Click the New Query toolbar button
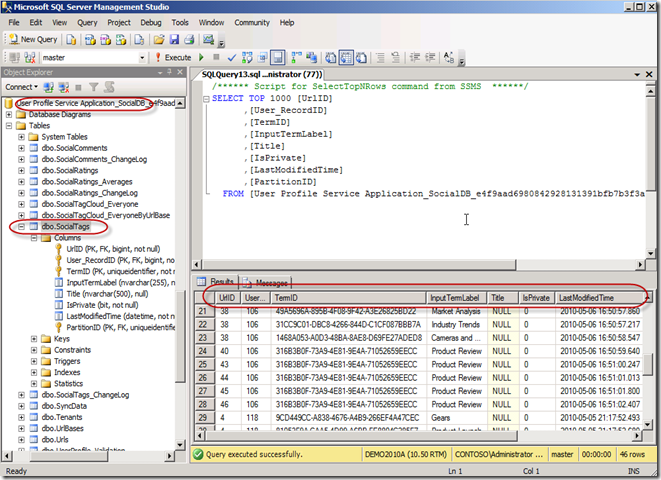 (35, 39)
